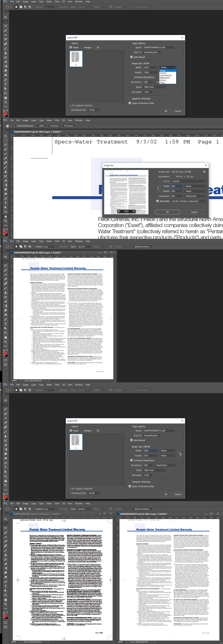Toggle the width-height link in Image Size dialog
The height and width of the screenshot is (644, 223).
pos(158,189)
